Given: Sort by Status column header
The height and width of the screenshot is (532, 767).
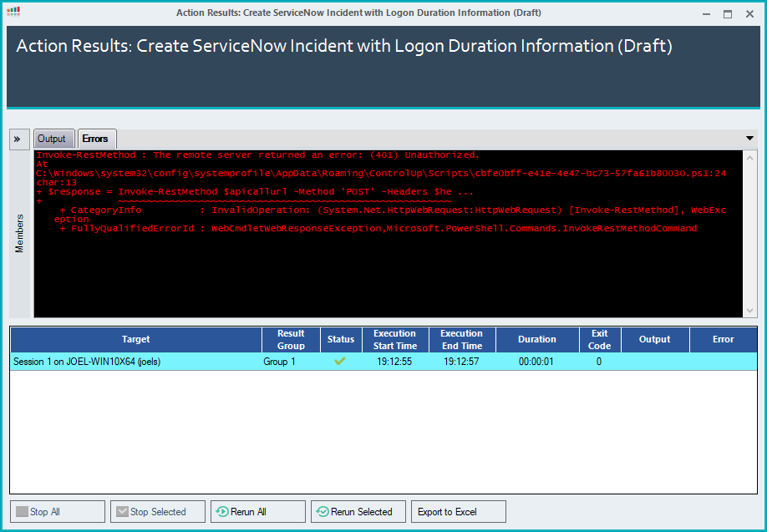Looking at the screenshot, I should [341, 340].
